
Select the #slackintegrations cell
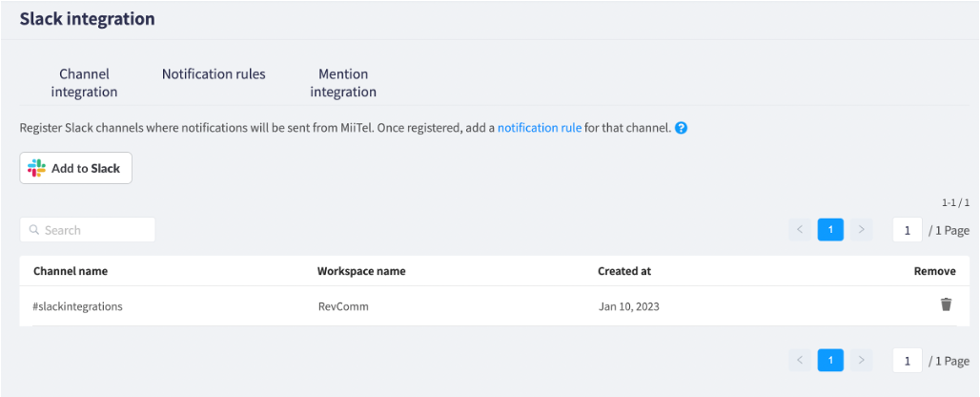(x=77, y=306)
